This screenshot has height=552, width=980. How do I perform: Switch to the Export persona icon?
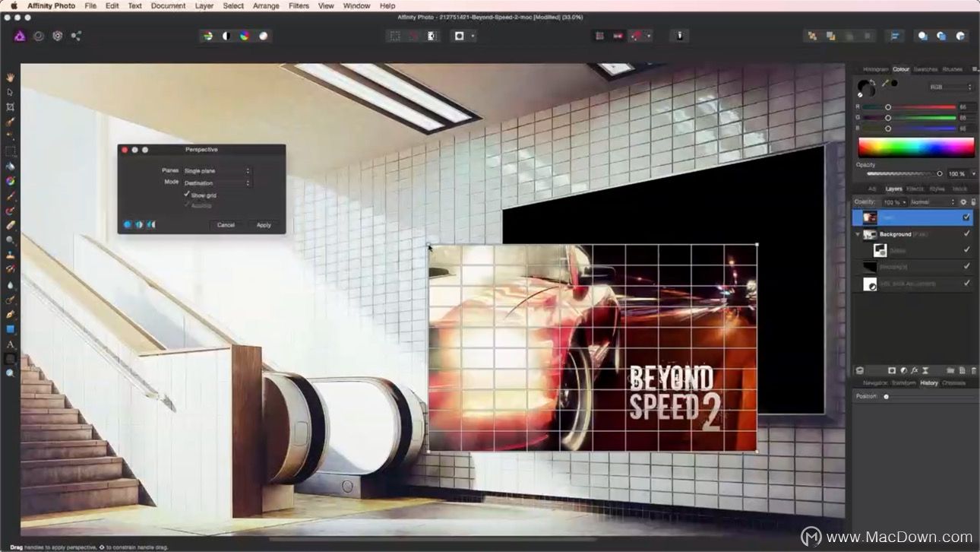coord(76,35)
